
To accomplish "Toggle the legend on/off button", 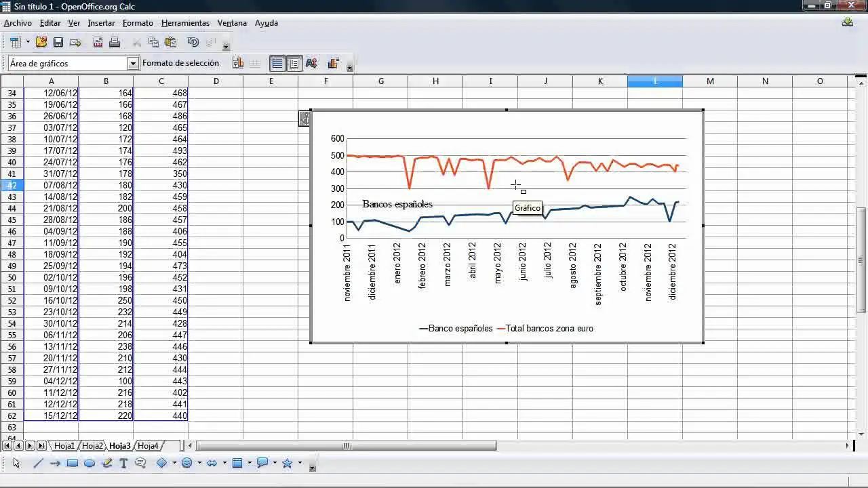I will click(294, 64).
